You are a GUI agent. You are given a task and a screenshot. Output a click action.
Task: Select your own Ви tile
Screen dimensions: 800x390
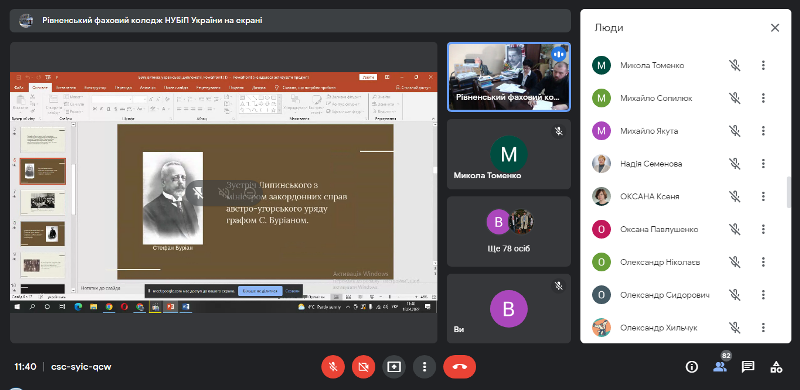[x=509, y=308]
